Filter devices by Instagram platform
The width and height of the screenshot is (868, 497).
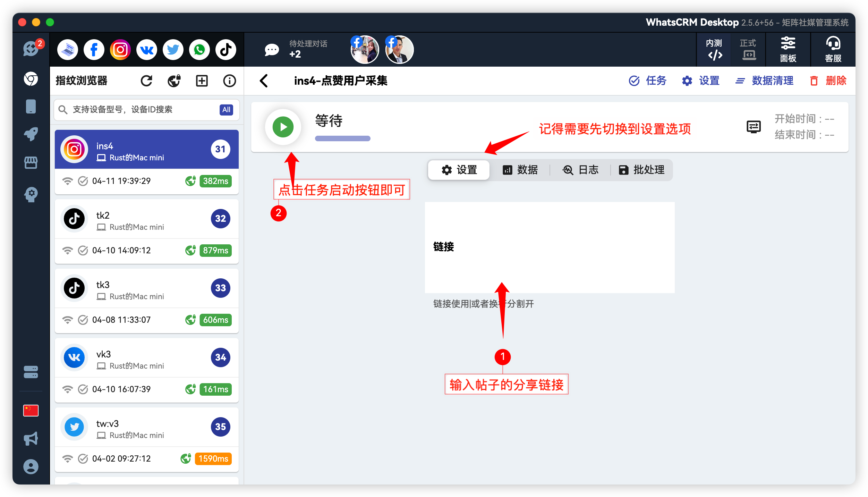coord(120,49)
